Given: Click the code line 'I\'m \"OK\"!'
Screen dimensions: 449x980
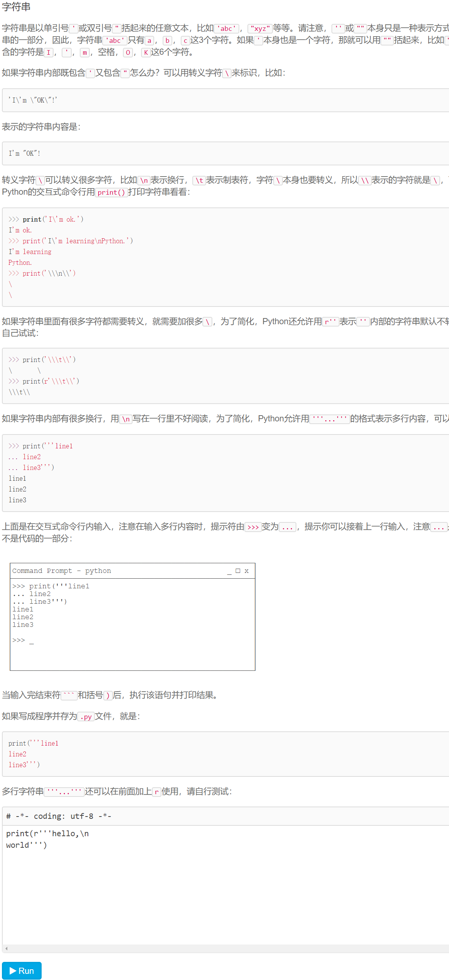Looking at the screenshot, I should (33, 100).
